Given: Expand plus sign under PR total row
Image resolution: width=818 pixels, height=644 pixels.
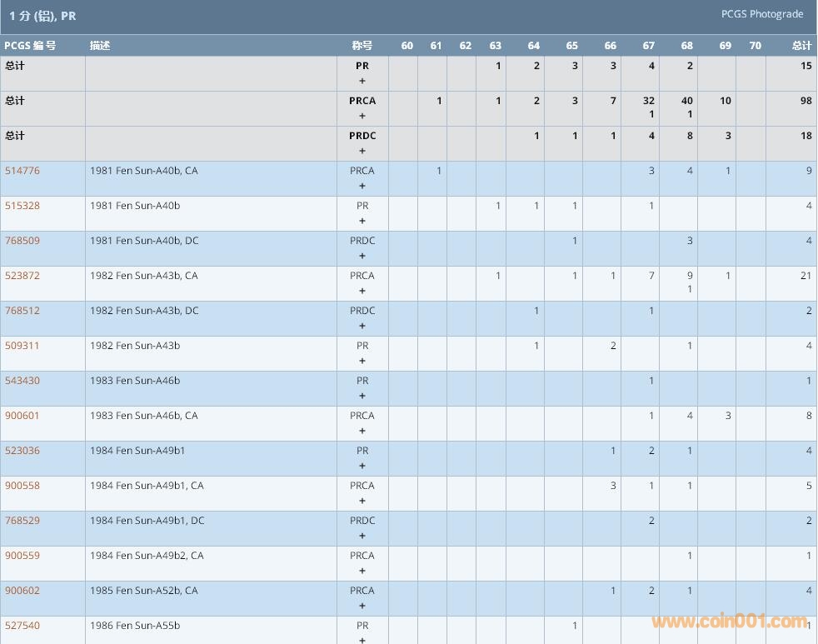Looking at the screenshot, I should (362, 81).
